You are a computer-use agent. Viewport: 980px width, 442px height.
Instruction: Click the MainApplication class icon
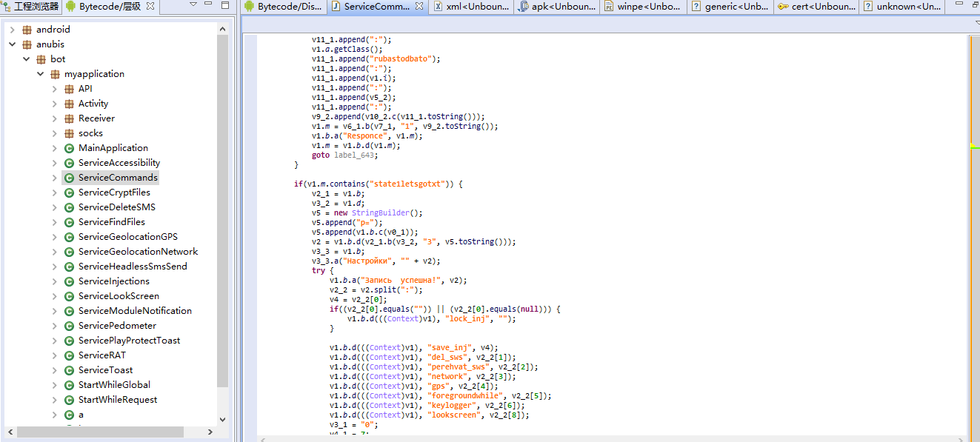pyautogui.click(x=70, y=148)
